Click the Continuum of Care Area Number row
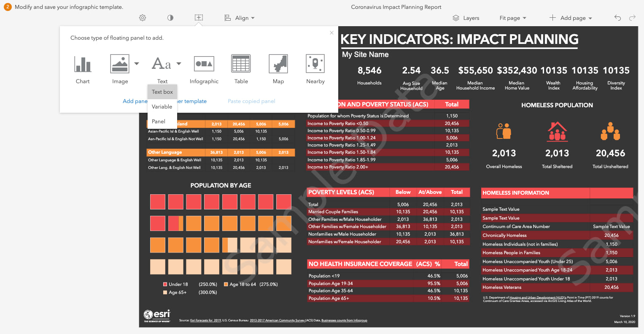Screen dimensions: 644x334 557,227
